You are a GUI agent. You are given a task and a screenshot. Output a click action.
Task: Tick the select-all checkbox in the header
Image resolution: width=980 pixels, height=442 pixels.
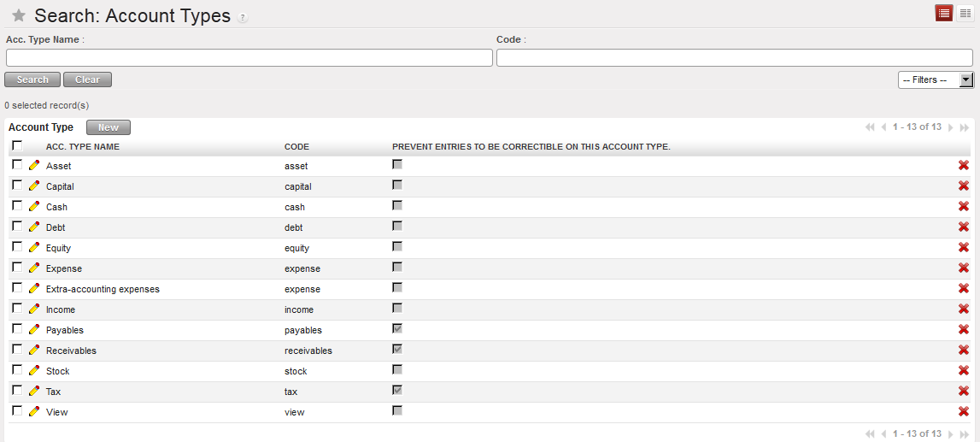[17, 145]
